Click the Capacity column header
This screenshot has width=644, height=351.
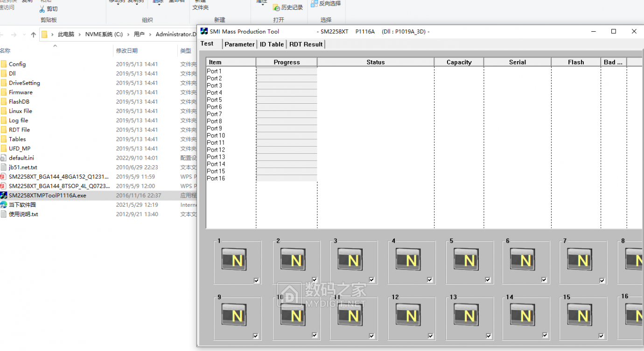(x=459, y=62)
